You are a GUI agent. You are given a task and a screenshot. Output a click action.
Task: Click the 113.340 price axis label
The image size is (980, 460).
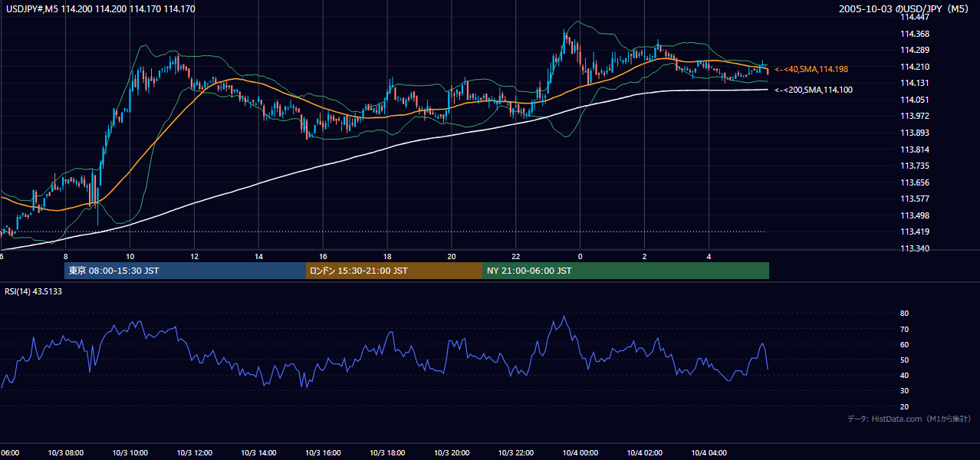pos(914,248)
